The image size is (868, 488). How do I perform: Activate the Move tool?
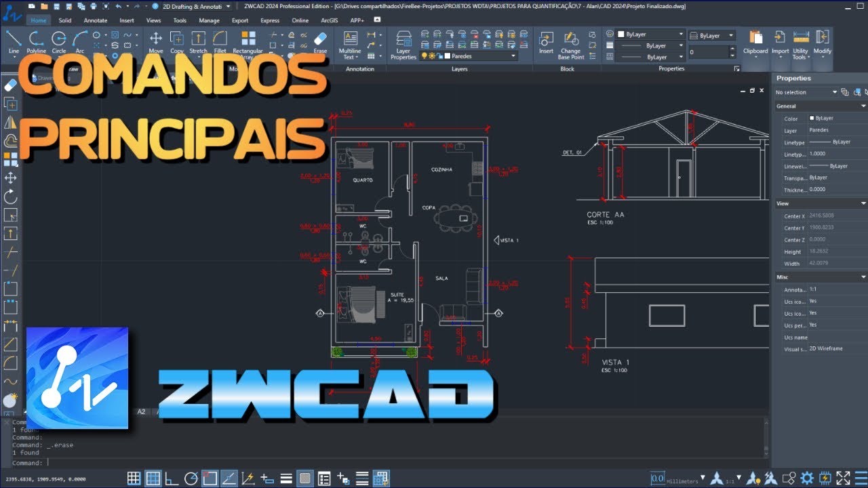coord(156,41)
